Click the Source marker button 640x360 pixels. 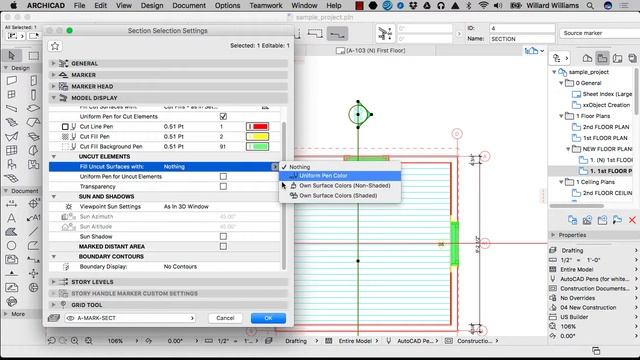click(x=599, y=33)
